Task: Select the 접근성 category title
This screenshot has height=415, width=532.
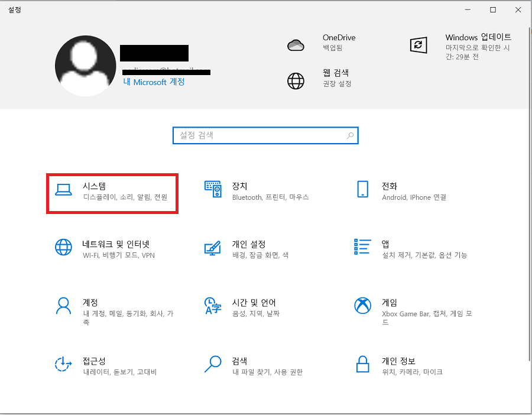Action: tap(94, 361)
